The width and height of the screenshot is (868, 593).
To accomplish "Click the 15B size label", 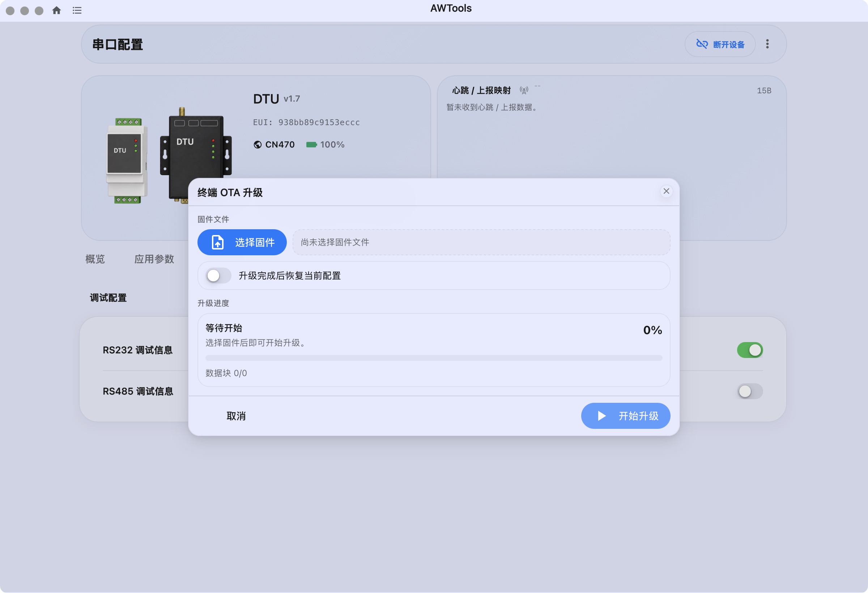I will 764,91.
